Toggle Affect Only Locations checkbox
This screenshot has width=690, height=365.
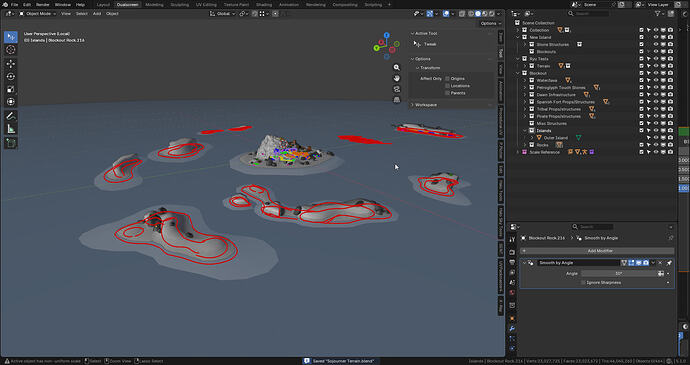447,86
